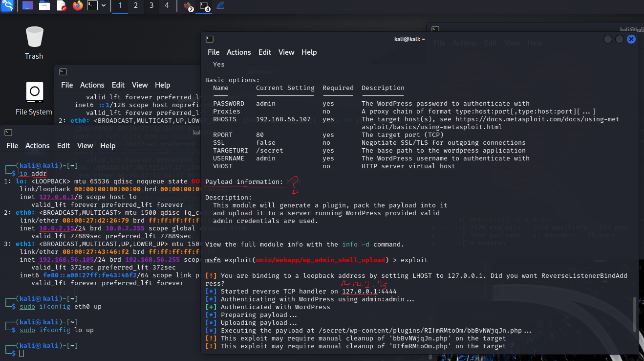Open the Kali dragon applications menu
This screenshot has height=361, width=644.
7,6
